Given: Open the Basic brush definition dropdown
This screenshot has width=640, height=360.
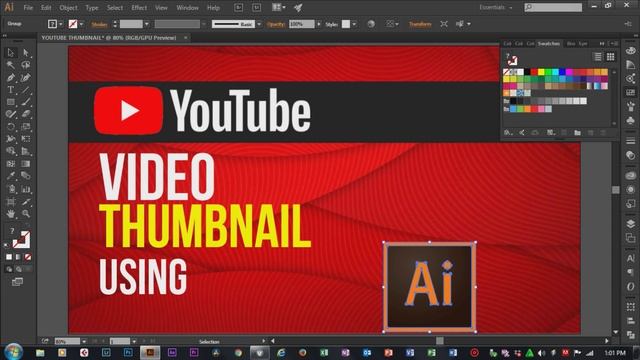Looking at the screenshot, I should [x=259, y=24].
